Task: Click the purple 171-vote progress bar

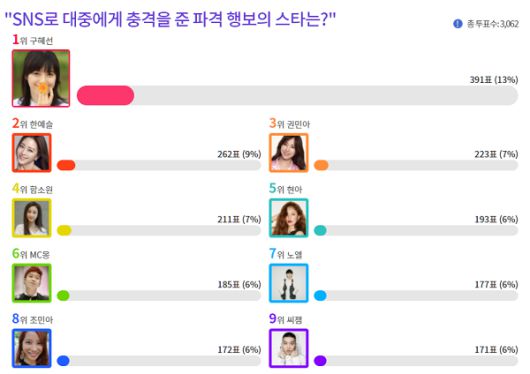Action: click(416, 361)
